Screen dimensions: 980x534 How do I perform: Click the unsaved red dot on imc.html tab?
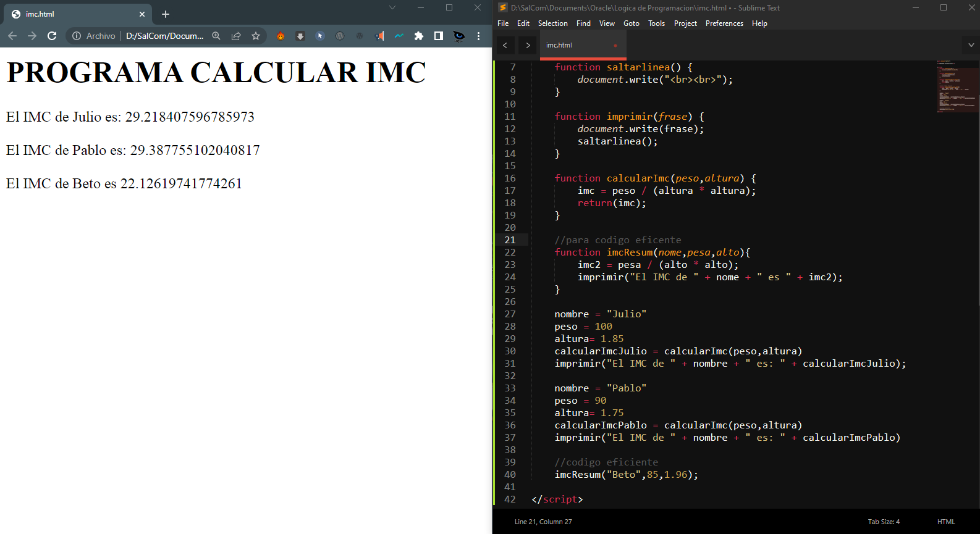coord(615,45)
